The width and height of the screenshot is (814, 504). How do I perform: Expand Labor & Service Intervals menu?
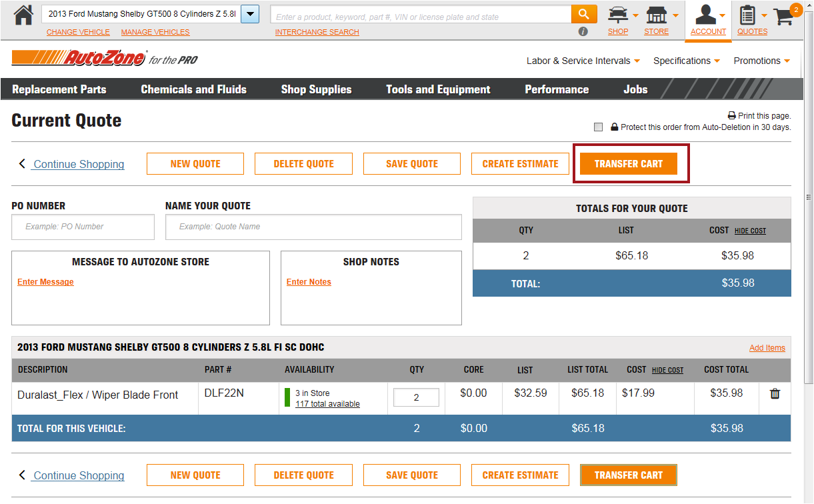(x=583, y=61)
